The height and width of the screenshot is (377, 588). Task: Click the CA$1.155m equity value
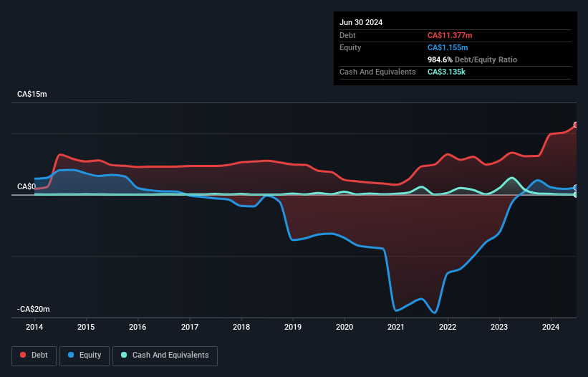[x=448, y=47]
